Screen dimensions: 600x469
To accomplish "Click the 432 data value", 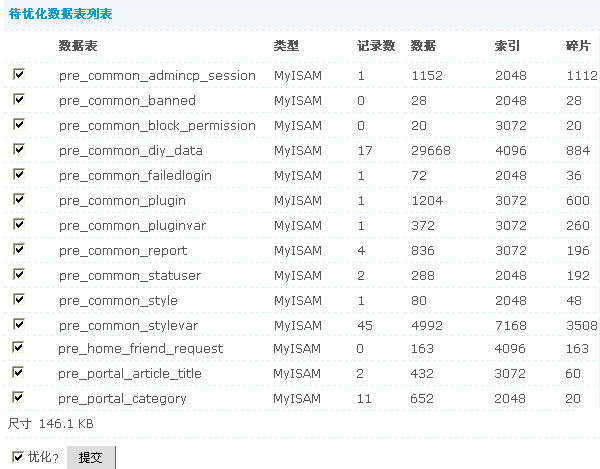I will click(x=422, y=373).
